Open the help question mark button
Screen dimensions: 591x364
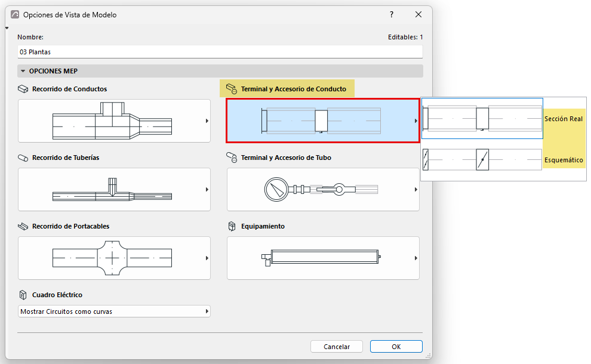click(x=392, y=14)
